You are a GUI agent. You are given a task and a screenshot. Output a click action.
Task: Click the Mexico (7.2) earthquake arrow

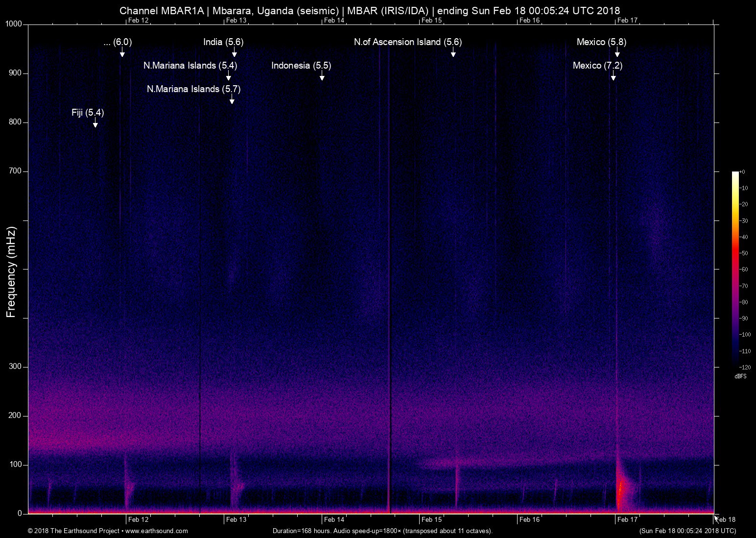pyautogui.click(x=613, y=77)
